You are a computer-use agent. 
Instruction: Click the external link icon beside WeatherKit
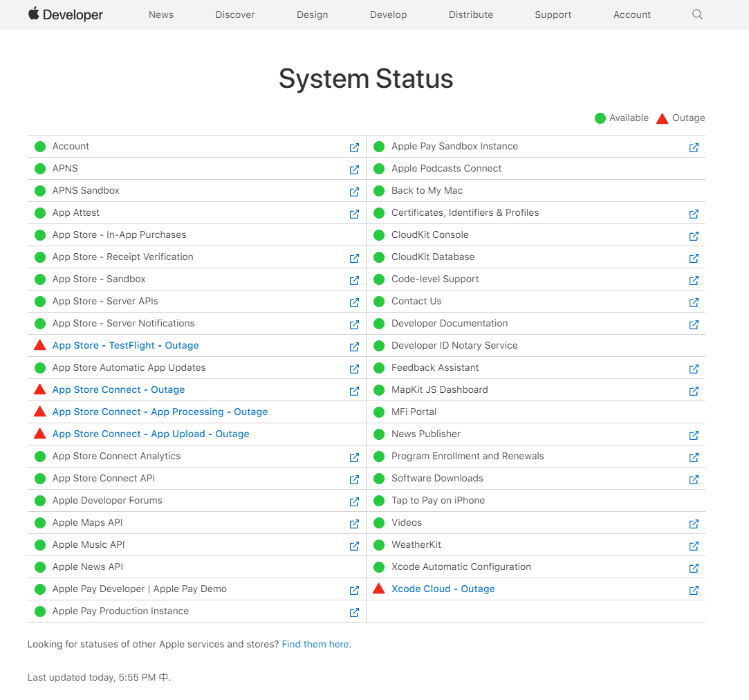tap(694, 546)
